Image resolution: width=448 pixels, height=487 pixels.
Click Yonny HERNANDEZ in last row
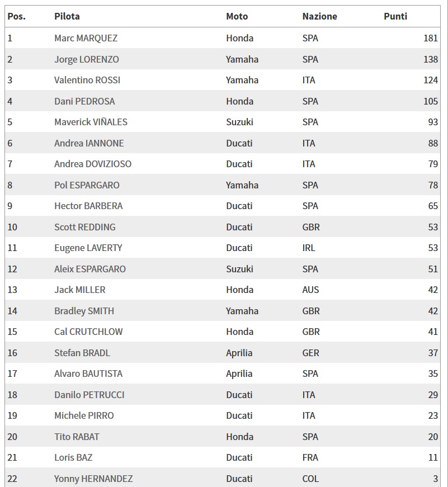pos(93,478)
